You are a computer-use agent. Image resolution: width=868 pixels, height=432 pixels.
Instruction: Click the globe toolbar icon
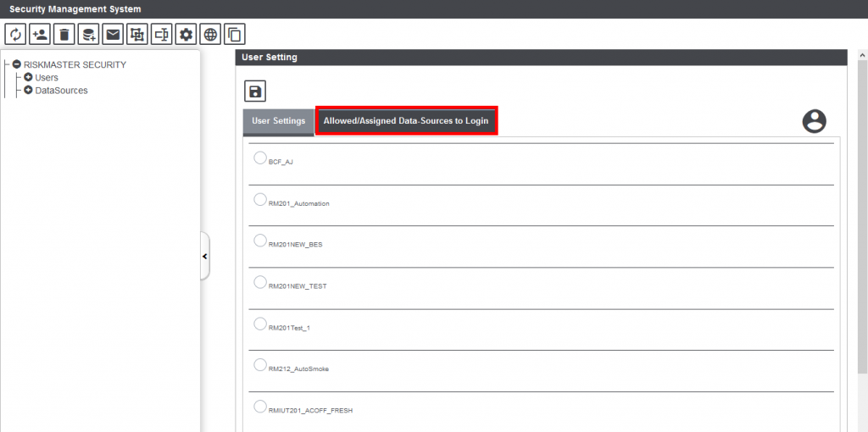210,35
